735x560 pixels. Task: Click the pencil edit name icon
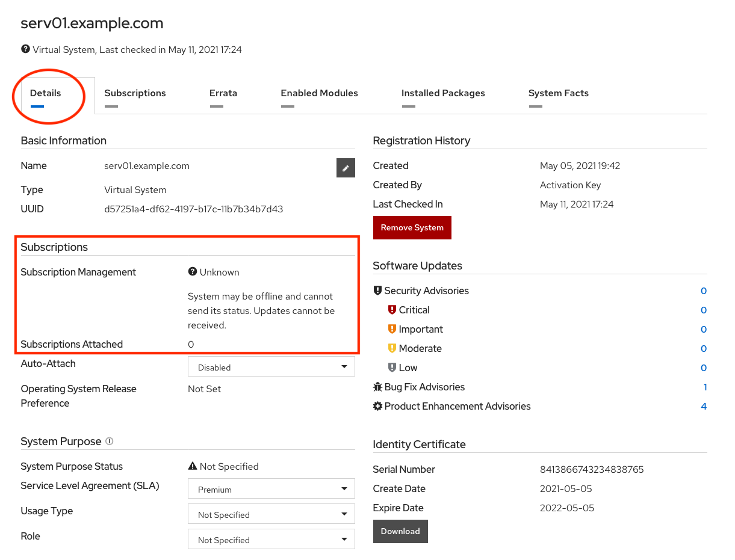pyautogui.click(x=346, y=168)
